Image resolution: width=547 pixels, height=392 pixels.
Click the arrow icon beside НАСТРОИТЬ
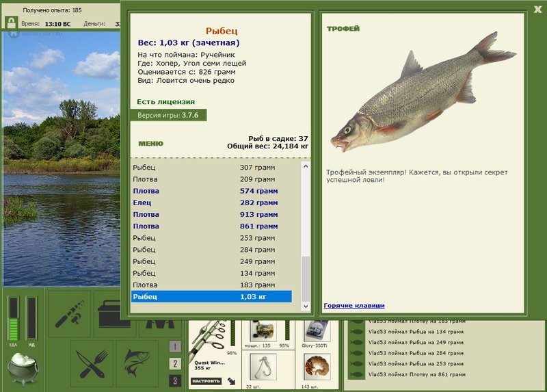click(x=231, y=381)
